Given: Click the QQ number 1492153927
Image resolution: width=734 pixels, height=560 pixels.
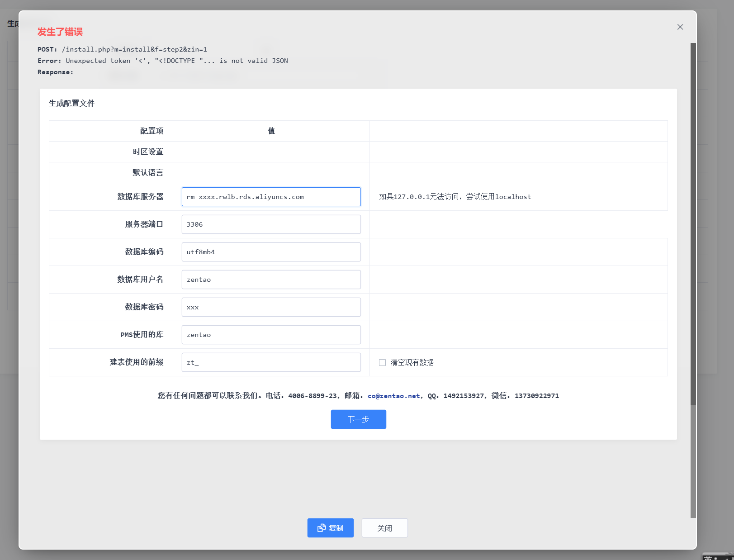Looking at the screenshot, I should pyautogui.click(x=464, y=396).
